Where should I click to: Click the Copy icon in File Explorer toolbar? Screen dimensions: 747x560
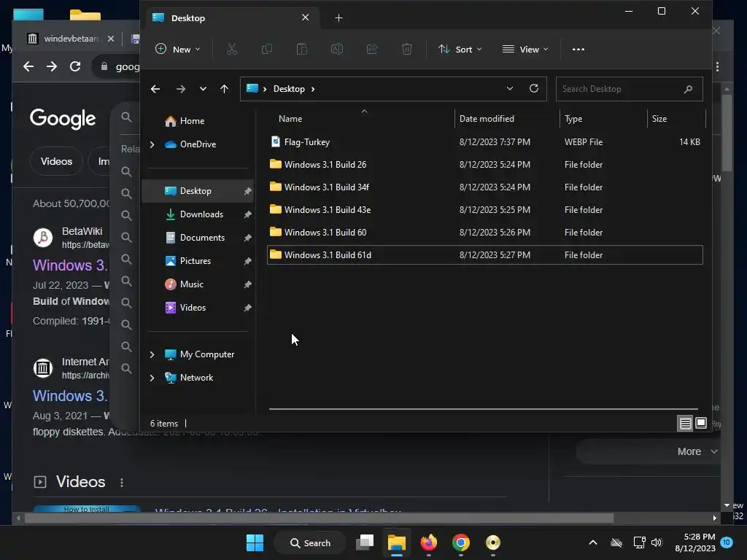267,49
